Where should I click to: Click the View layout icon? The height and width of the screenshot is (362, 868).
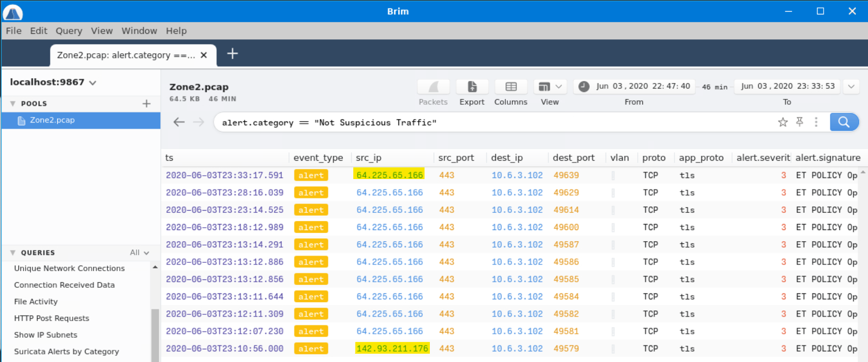tap(544, 86)
